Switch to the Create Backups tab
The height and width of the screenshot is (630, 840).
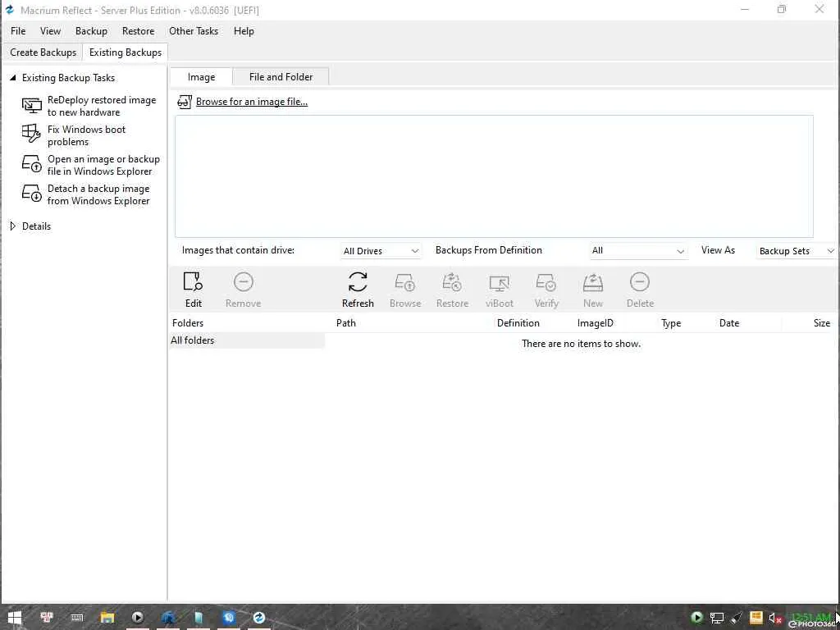pos(43,52)
